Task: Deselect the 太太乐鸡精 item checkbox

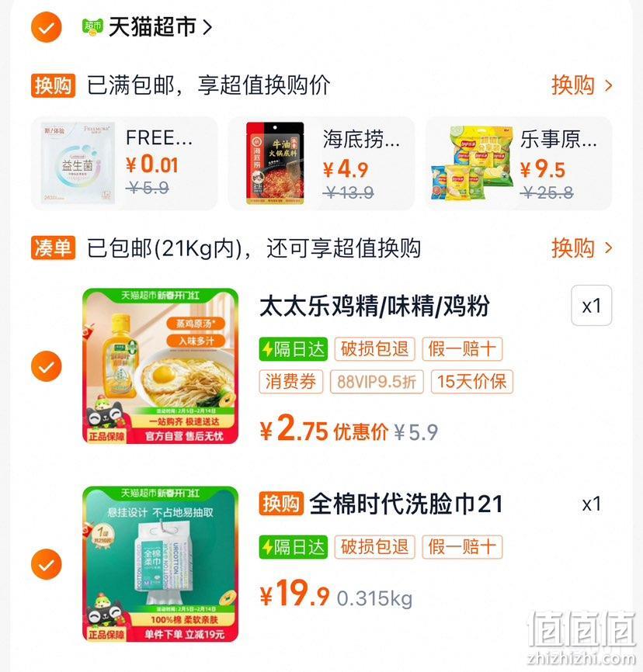Action: click(x=47, y=366)
